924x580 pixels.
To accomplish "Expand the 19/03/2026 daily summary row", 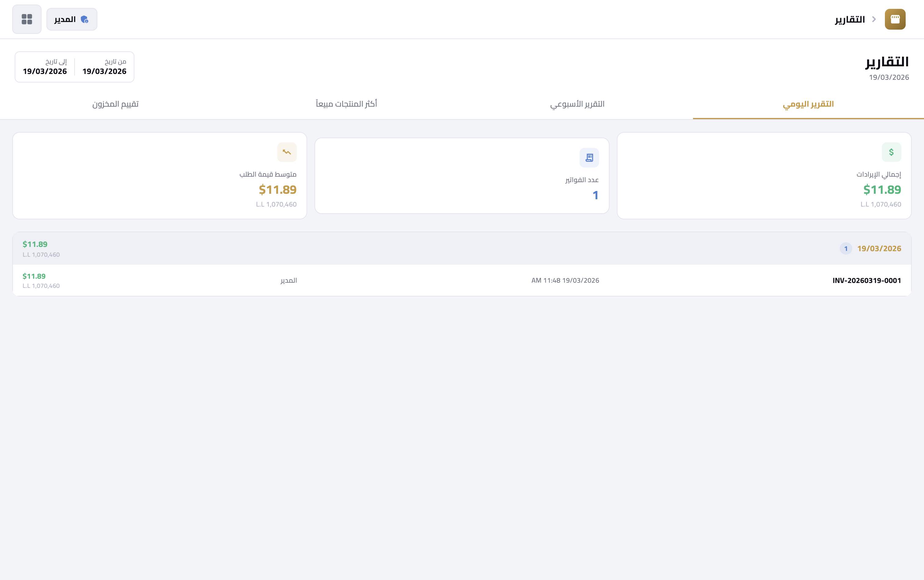I will coord(460,248).
